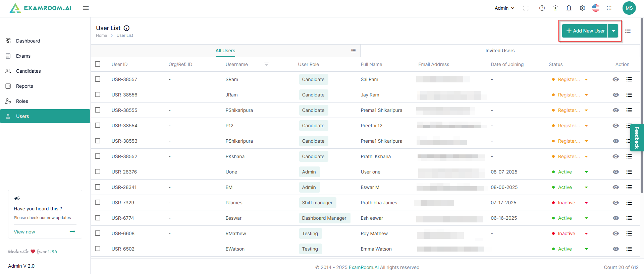
Task: Click the Add New User button
Action: click(x=585, y=31)
